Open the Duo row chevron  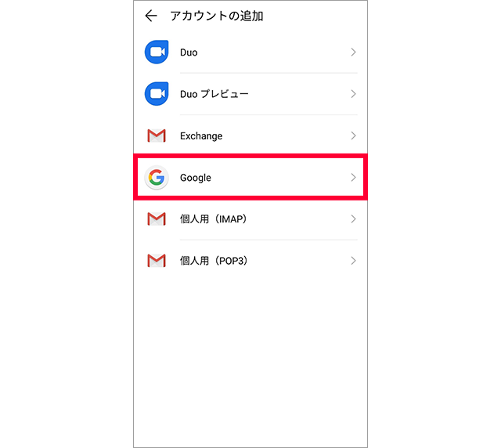pos(353,52)
